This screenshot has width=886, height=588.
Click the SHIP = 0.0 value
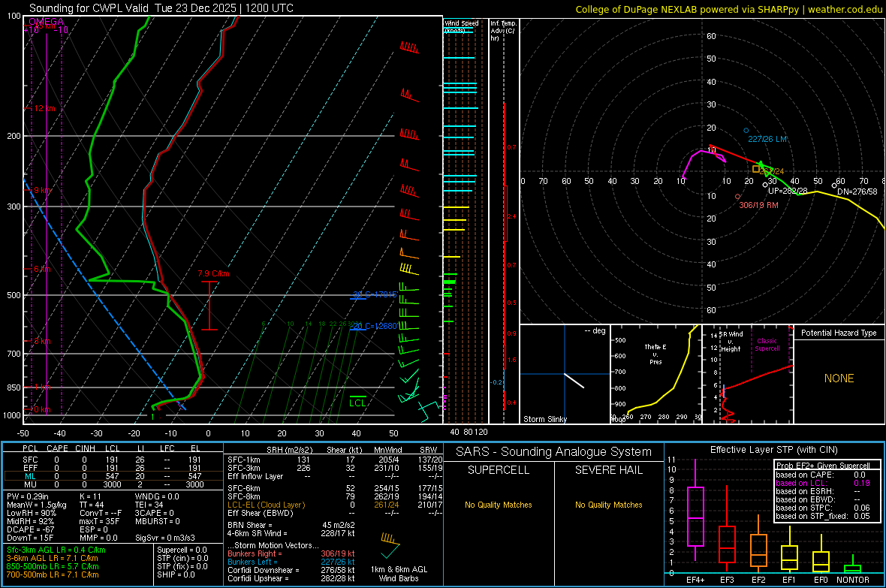(176, 574)
